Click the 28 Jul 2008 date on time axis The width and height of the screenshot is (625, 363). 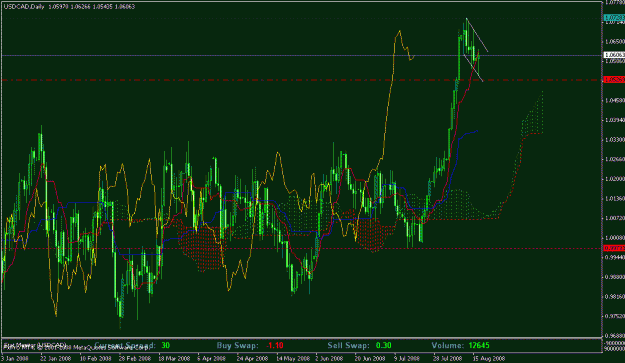click(448, 358)
